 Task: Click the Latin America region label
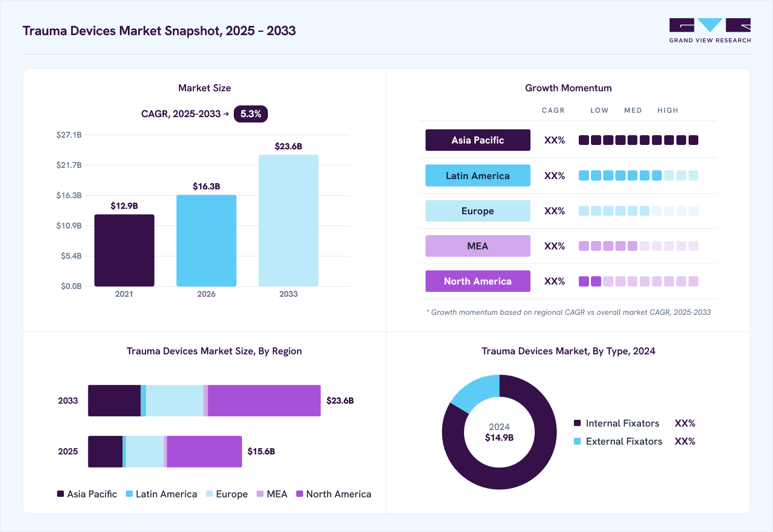[x=478, y=176]
